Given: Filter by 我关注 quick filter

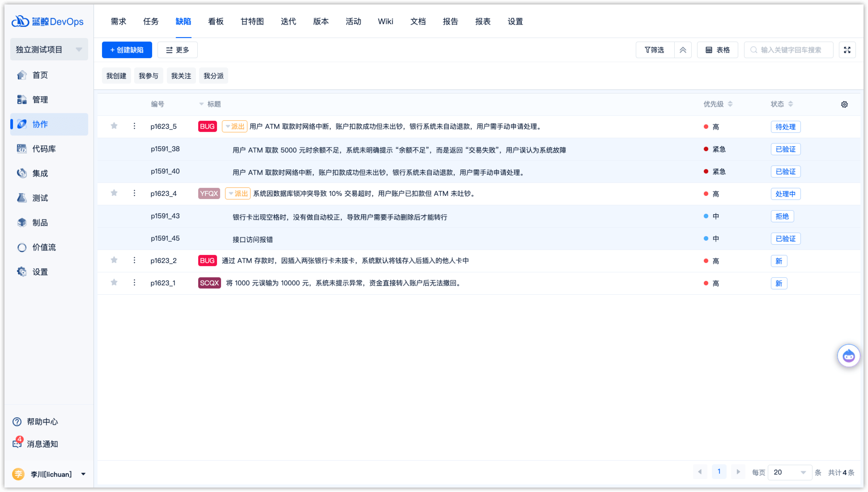Looking at the screenshot, I should (x=181, y=76).
